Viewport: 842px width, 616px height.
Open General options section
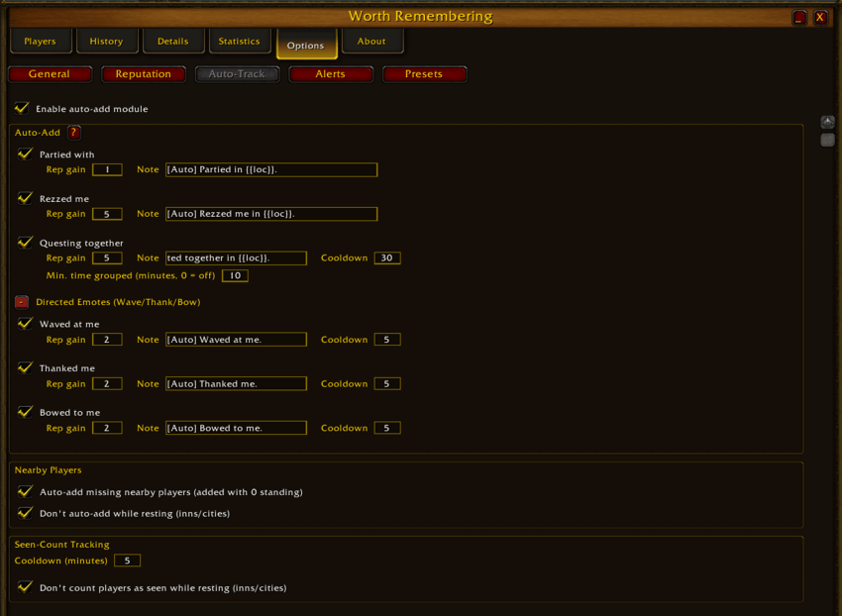50,74
